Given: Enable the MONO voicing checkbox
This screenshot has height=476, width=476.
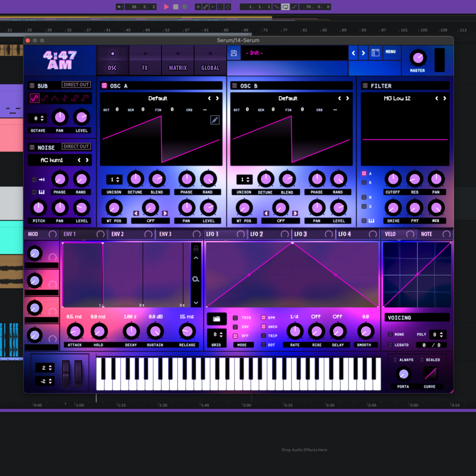Looking at the screenshot, I should pos(390,334).
